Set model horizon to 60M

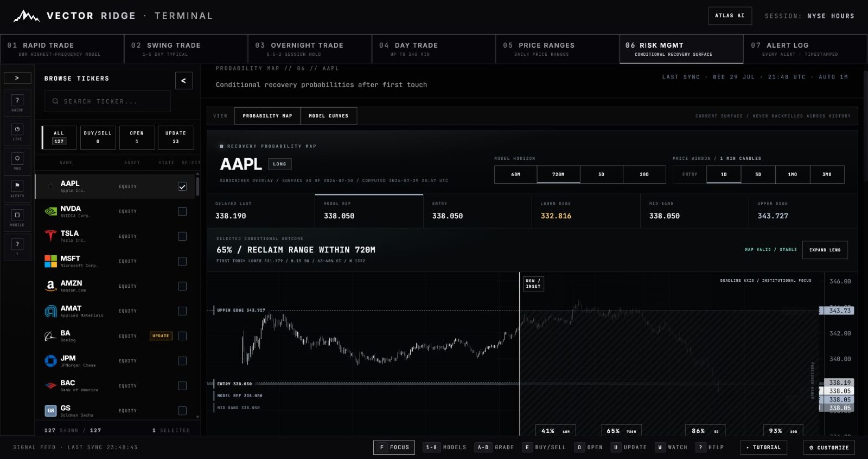coord(516,174)
